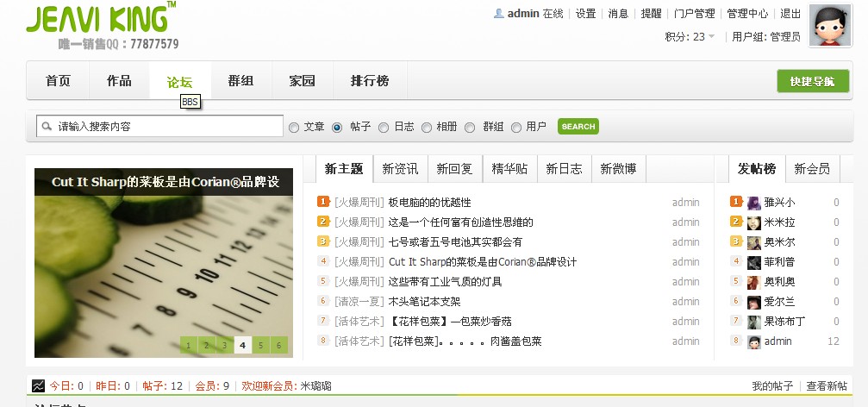Select 相册 search radio button

[x=427, y=128]
